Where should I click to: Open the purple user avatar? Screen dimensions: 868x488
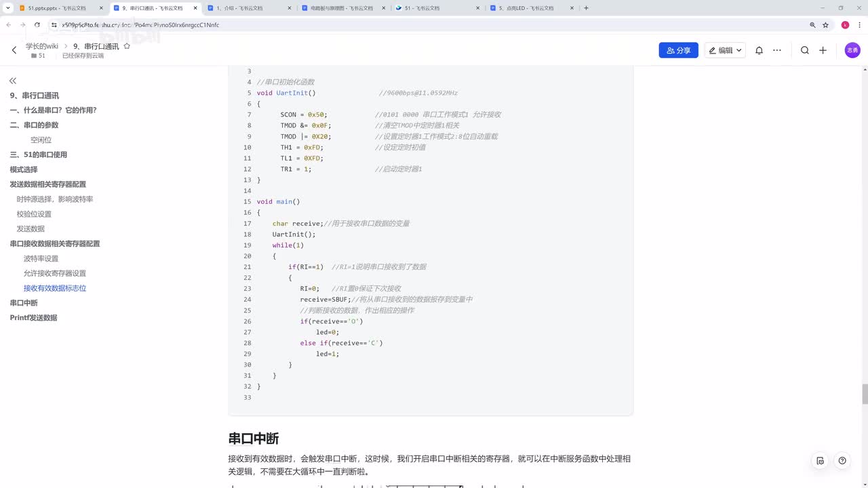tap(852, 50)
